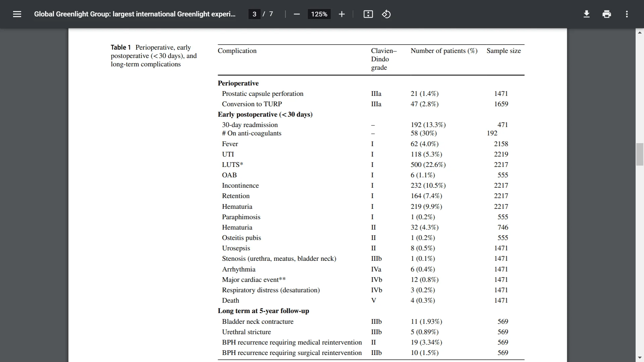The image size is (644, 362).
Task: Click the 'Table 1' caption label
Action: pos(121,47)
